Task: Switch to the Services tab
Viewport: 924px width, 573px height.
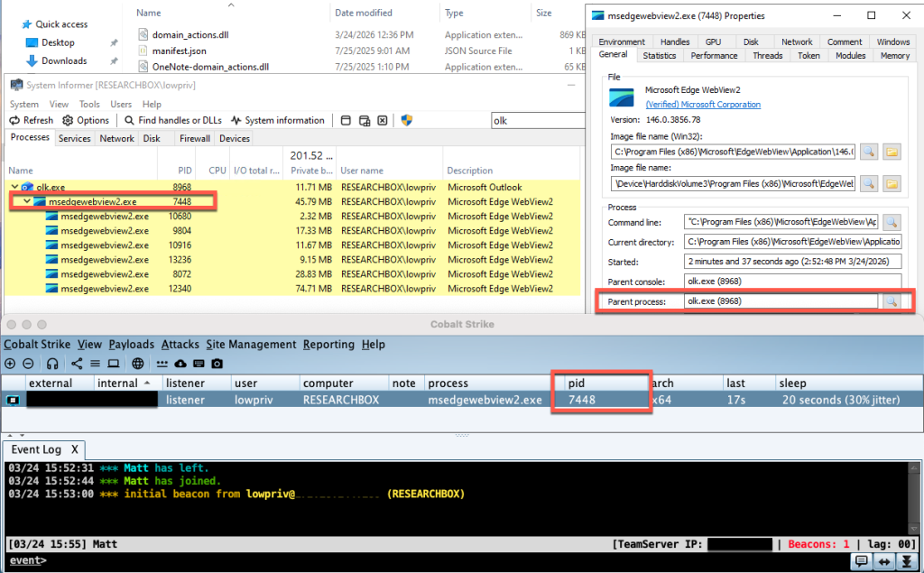Action: point(74,138)
